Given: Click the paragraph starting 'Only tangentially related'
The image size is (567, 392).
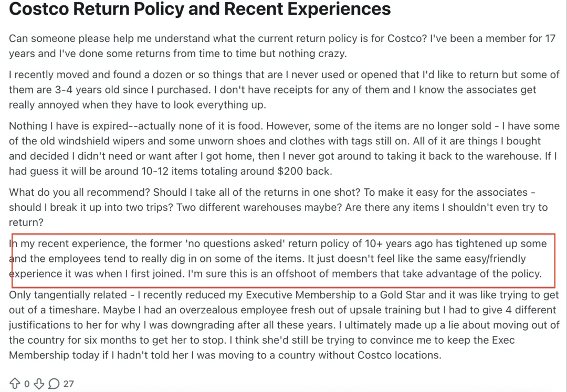Looking at the screenshot, I should pyautogui.click(x=284, y=325).
